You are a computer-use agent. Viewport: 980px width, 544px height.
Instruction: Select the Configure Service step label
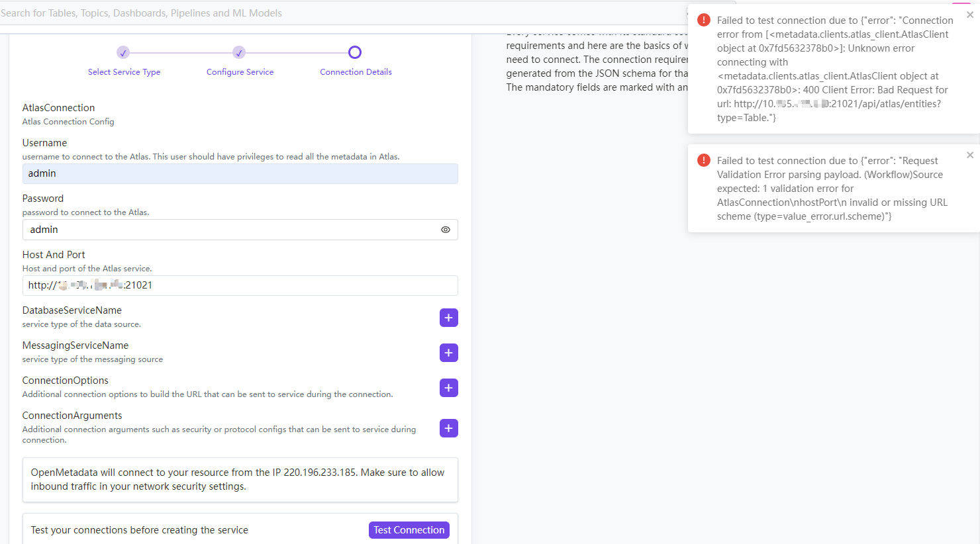click(x=240, y=71)
